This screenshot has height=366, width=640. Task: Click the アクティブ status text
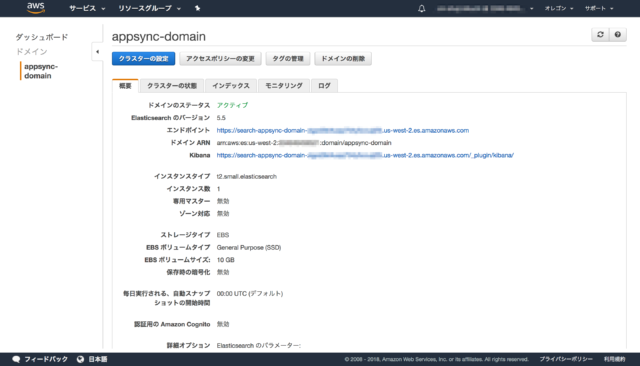[x=232, y=105]
